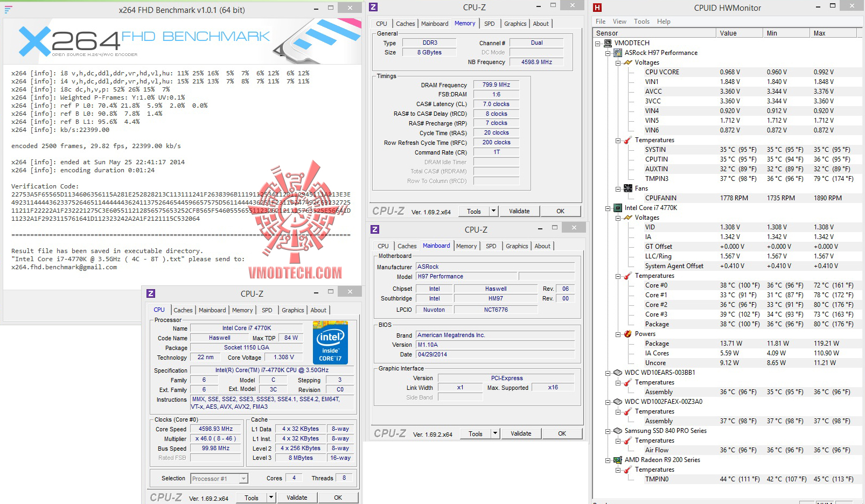Click the Voltages icon under Intel Core i7 4770K
The height and width of the screenshot is (504, 865).
coord(627,218)
